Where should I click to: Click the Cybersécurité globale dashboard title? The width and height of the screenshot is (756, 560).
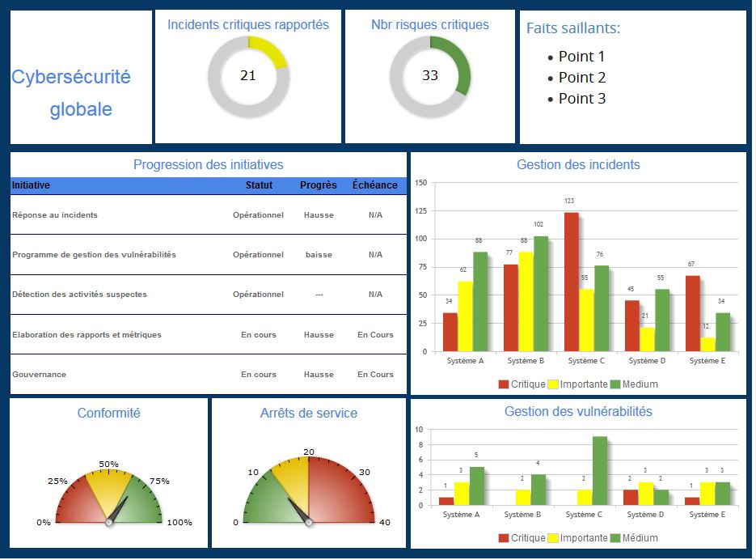(x=71, y=93)
